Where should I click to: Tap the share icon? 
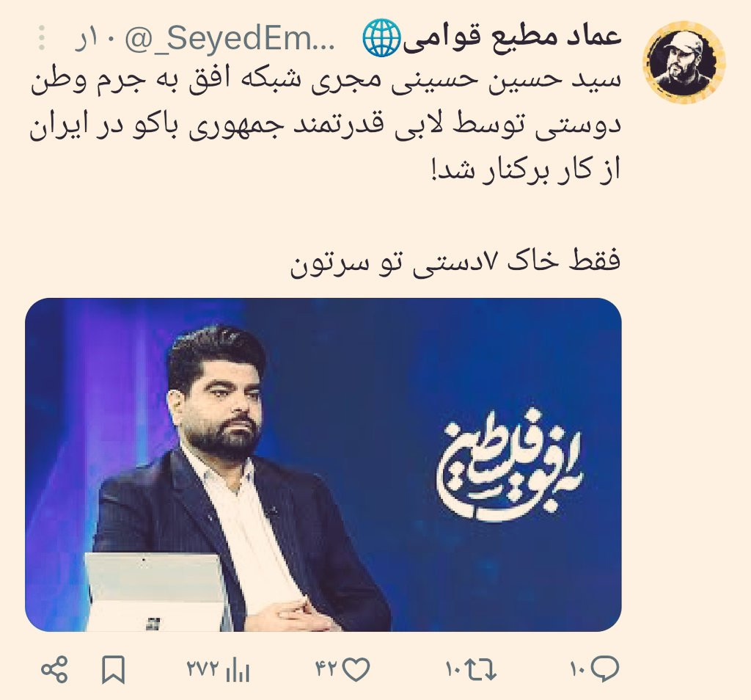54,669
